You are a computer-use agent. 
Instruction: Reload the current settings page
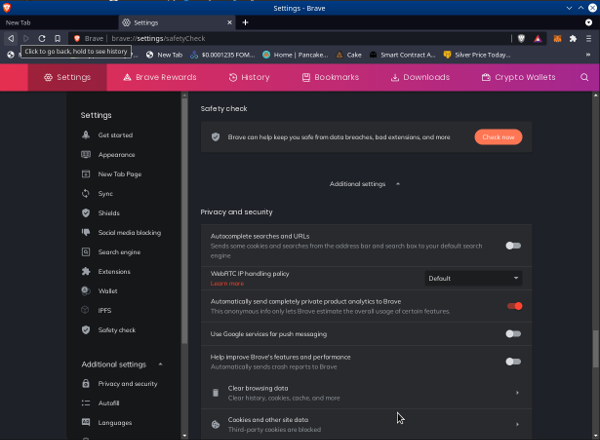[x=42, y=38]
